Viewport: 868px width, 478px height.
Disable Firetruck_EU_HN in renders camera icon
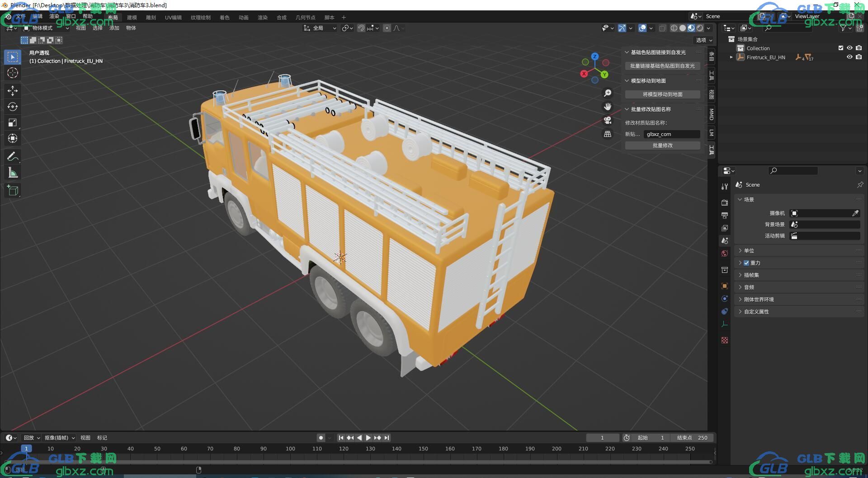click(859, 57)
